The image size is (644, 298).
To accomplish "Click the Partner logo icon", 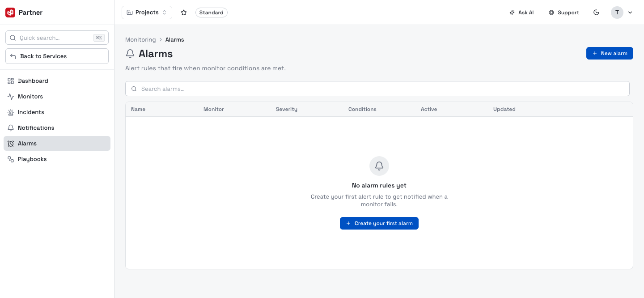I will click(10, 13).
